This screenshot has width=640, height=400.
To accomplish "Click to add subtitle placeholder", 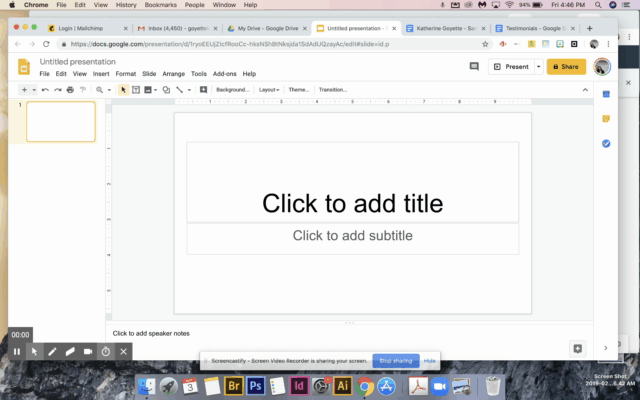I will tap(353, 239).
